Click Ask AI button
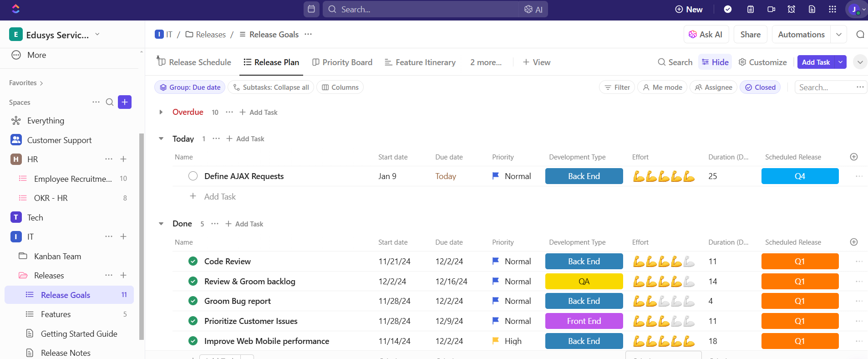 [x=706, y=35]
